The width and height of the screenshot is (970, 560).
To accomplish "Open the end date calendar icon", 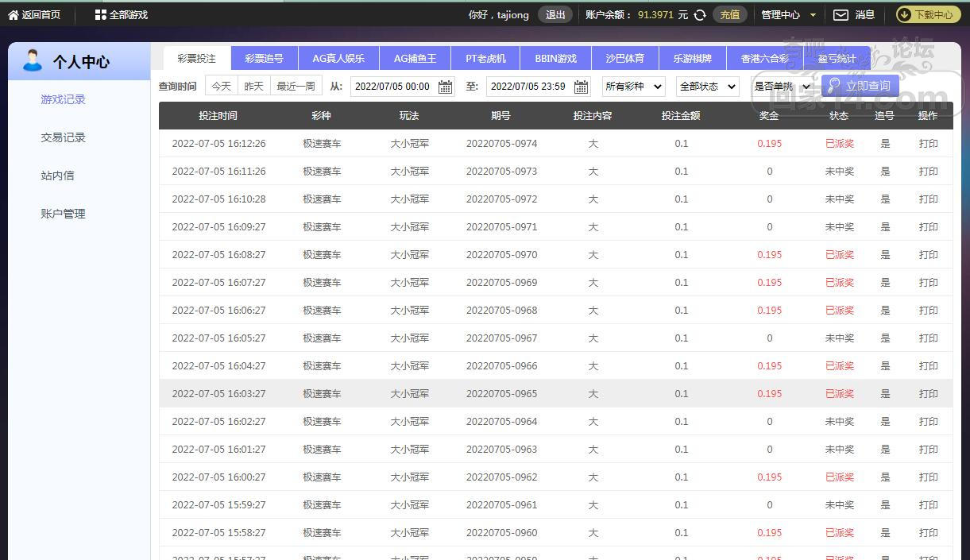I will pyautogui.click(x=582, y=87).
